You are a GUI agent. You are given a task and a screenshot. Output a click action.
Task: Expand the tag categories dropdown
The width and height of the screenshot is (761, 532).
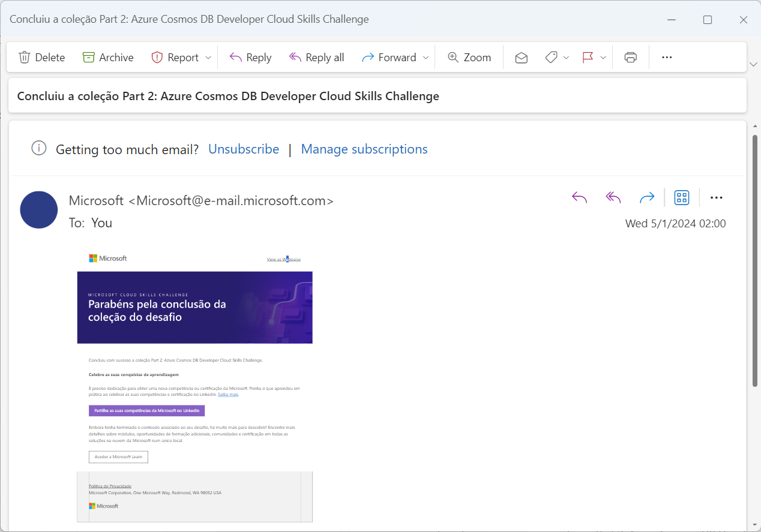[x=566, y=58]
